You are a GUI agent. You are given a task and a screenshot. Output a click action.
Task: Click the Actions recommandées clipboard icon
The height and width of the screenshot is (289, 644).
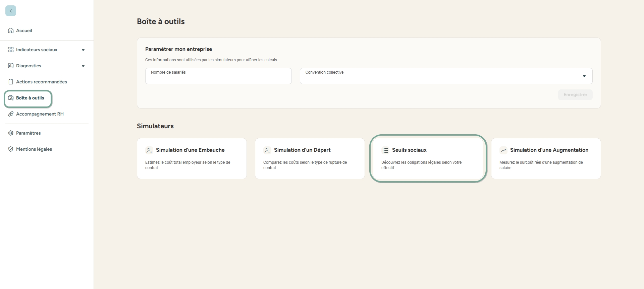(11, 82)
